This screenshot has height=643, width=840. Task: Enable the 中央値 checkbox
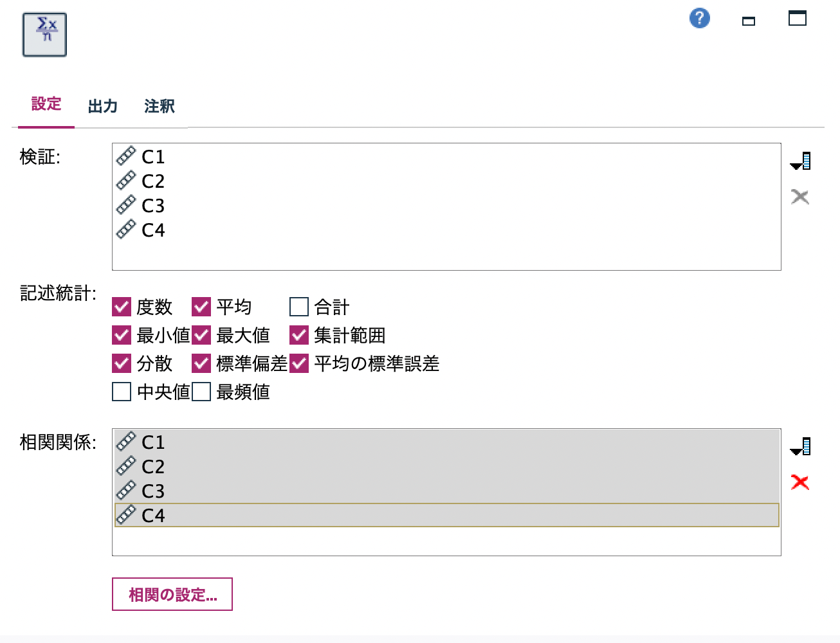tap(121, 392)
